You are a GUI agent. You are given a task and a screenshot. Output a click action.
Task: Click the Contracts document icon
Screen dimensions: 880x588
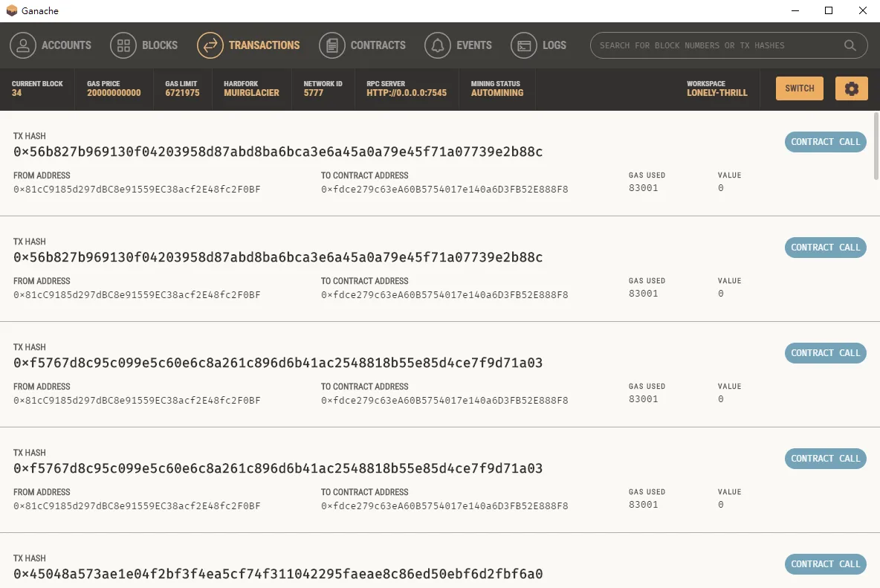[x=332, y=45]
